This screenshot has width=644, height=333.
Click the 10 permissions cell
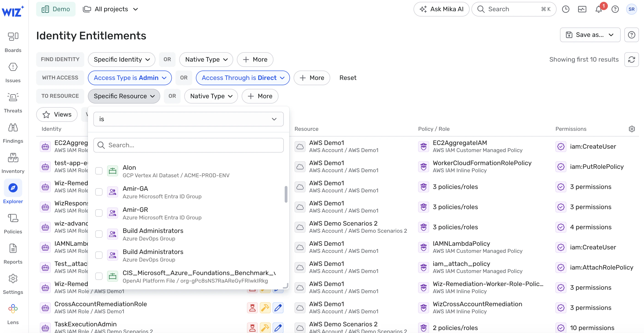[x=592, y=328]
